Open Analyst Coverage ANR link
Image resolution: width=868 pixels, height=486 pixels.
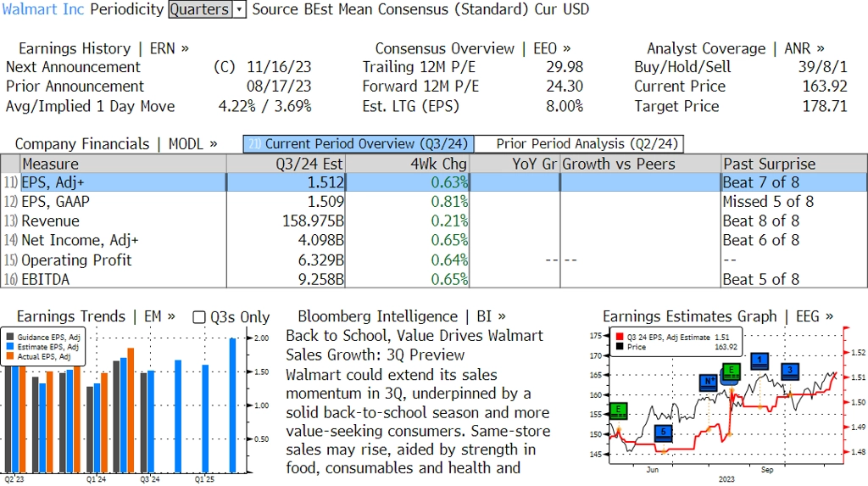[x=736, y=48]
